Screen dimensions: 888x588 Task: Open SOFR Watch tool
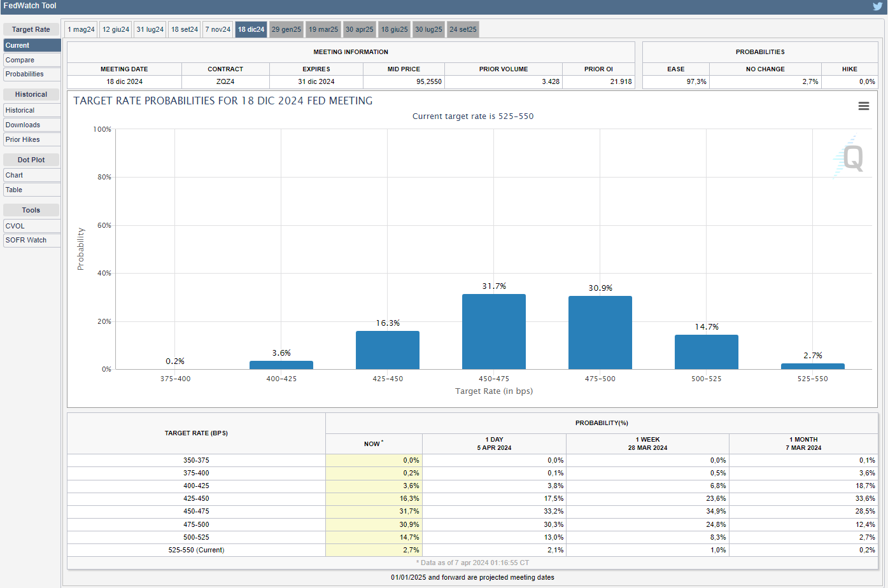(x=31, y=240)
